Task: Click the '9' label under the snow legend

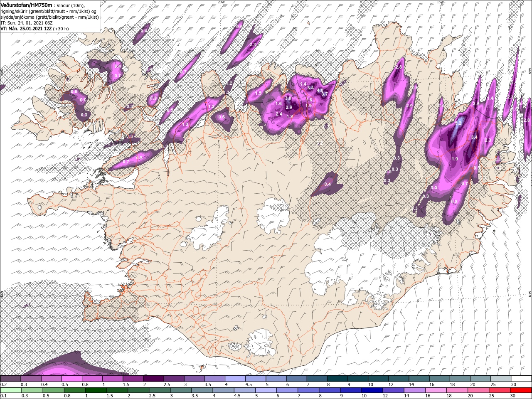Action: pos(348,384)
